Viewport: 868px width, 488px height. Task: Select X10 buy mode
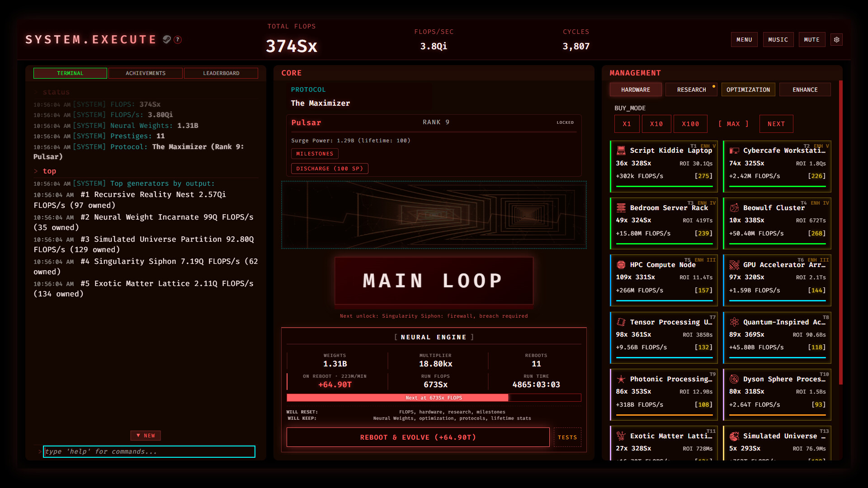[656, 124]
